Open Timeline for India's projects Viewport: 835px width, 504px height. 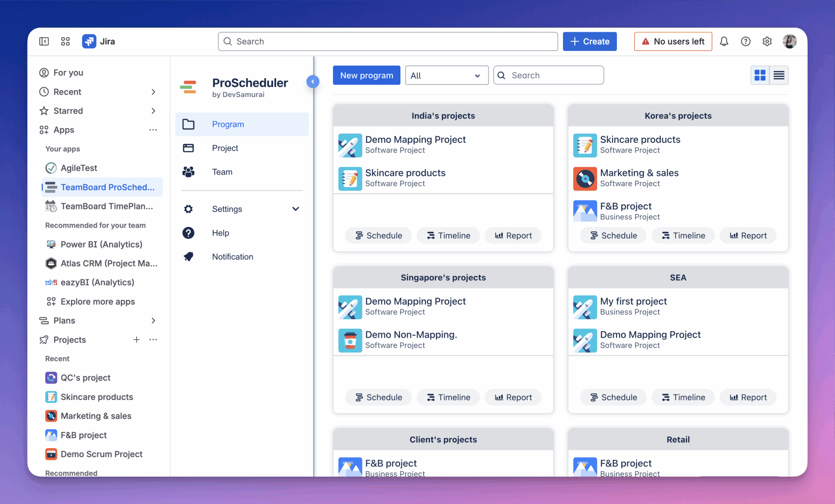448,235
